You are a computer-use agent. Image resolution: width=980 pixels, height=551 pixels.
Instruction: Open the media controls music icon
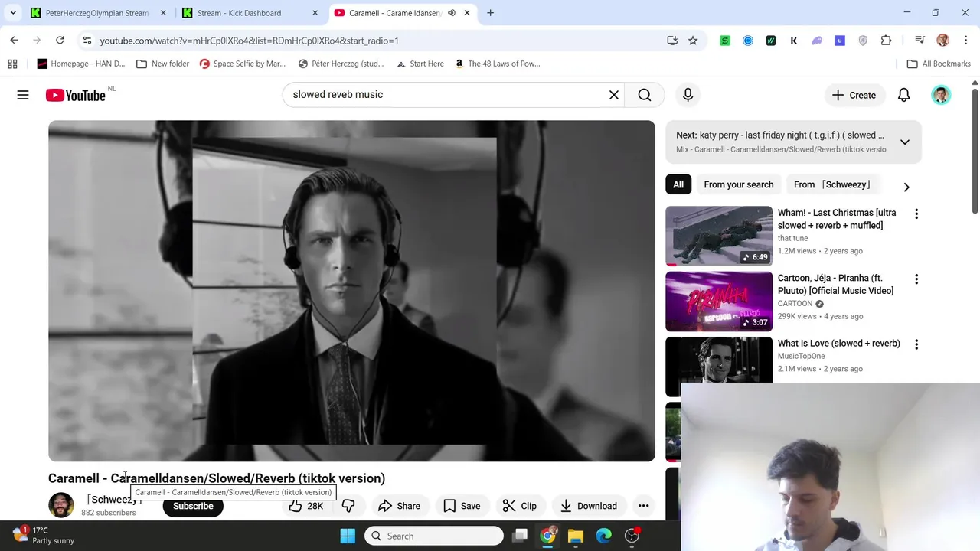pos(920,41)
